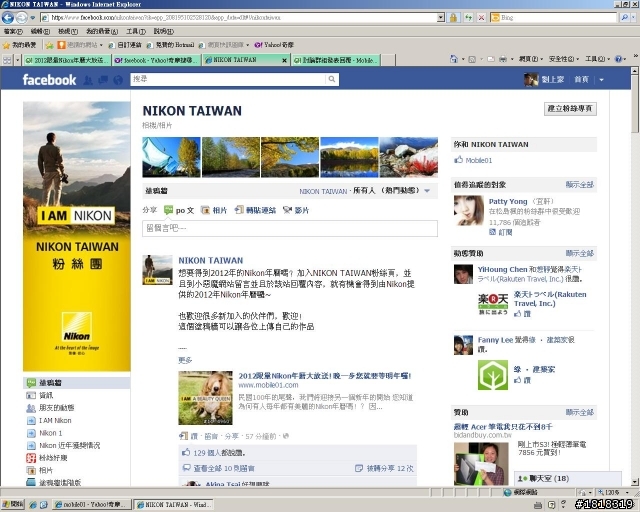
Task: Click the Facebook logo
Action: pyautogui.click(x=49, y=80)
